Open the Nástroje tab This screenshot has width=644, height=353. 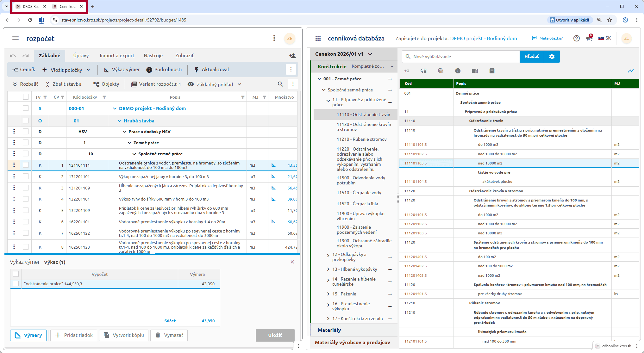tap(153, 56)
